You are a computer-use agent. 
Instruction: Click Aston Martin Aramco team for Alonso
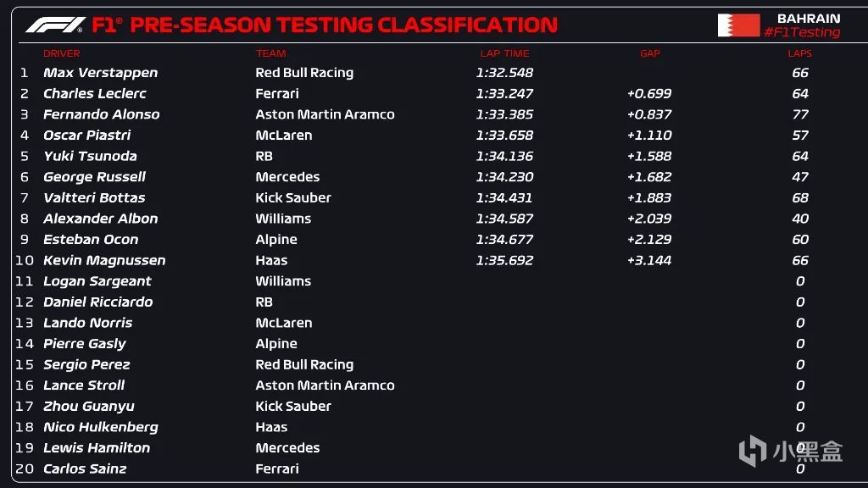click(325, 114)
